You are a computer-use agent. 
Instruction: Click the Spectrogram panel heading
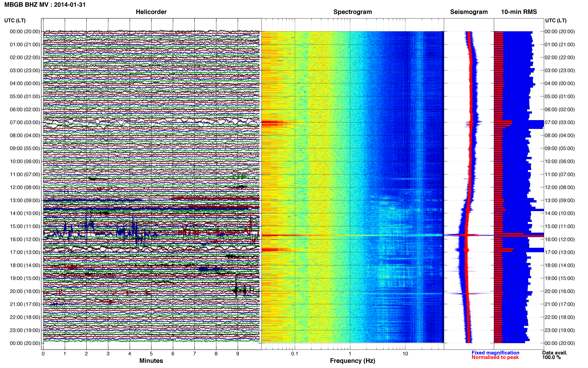[x=352, y=12]
